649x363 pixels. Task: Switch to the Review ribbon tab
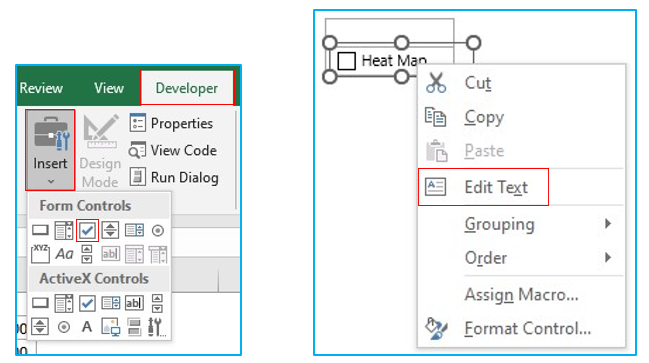(x=41, y=88)
